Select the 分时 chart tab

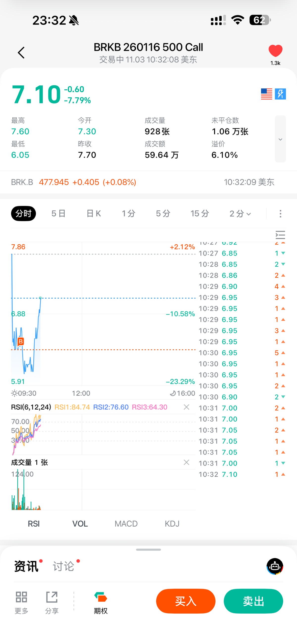pyautogui.click(x=24, y=213)
